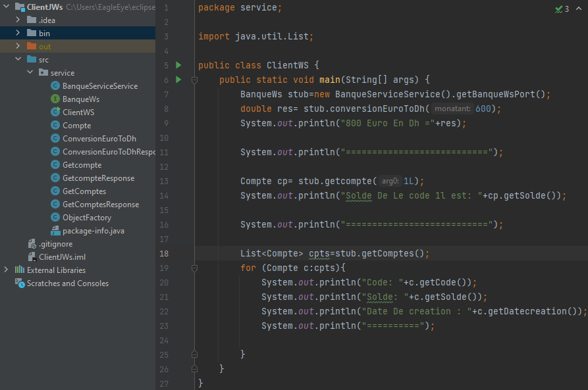Expand External Libraries node
Image resolution: width=588 pixels, height=390 pixels.
coord(6,270)
